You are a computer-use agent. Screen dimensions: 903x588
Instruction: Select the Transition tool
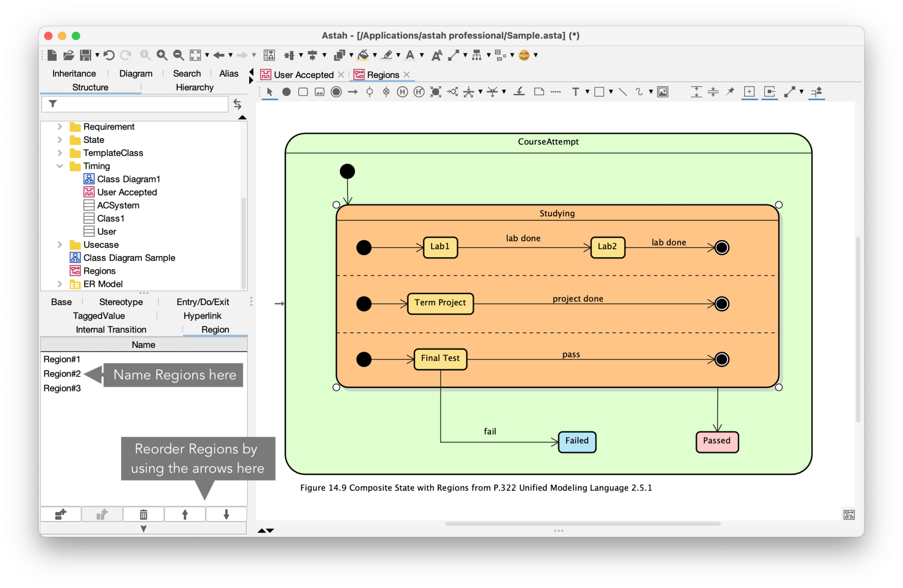pos(353,92)
